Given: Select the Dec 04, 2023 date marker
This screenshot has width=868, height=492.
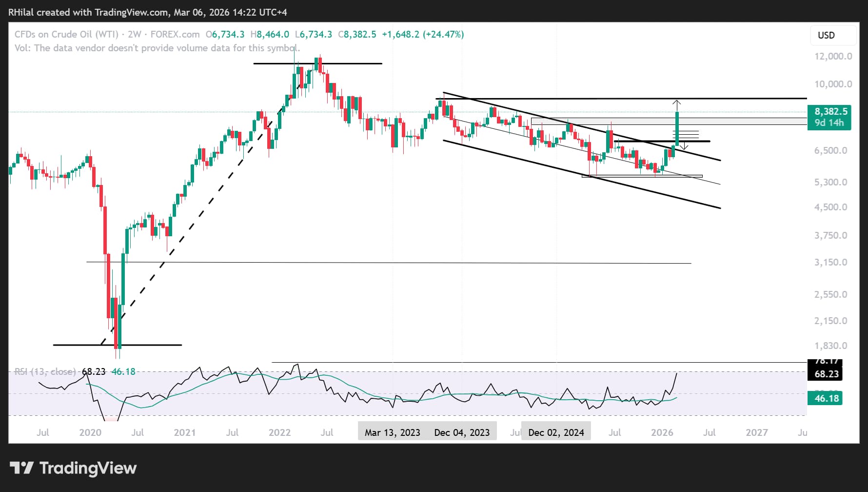Looking at the screenshot, I should click(462, 432).
